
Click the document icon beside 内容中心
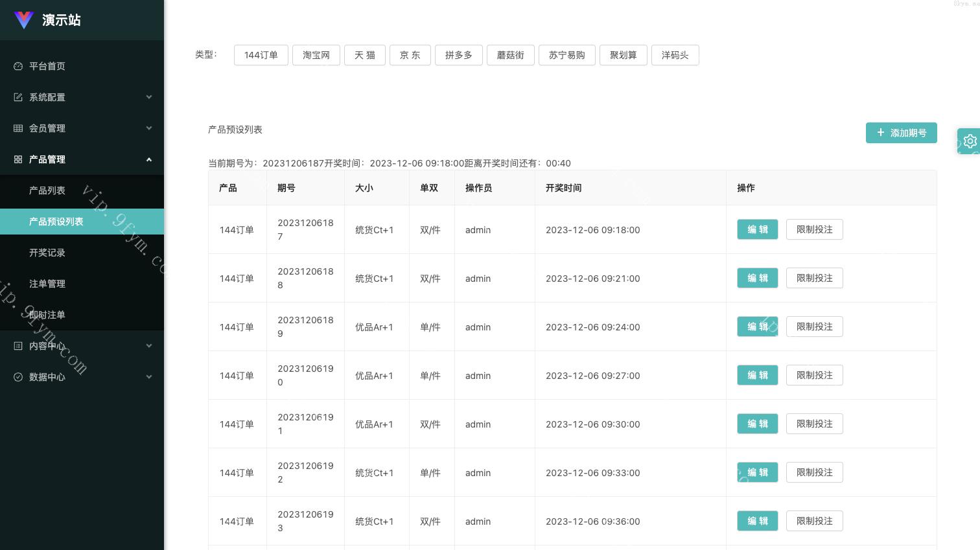(18, 346)
